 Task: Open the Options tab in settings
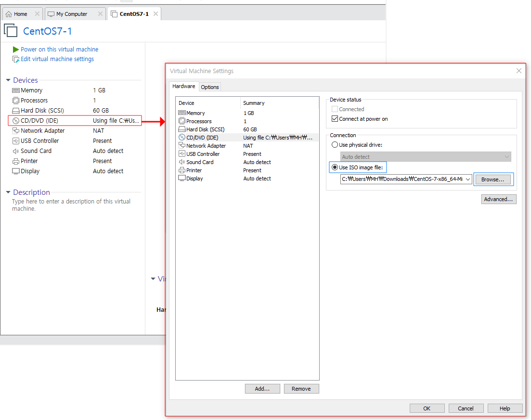209,87
